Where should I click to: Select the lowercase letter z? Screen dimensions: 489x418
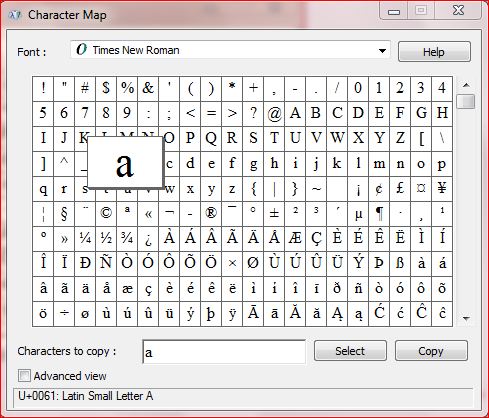click(232, 189)
